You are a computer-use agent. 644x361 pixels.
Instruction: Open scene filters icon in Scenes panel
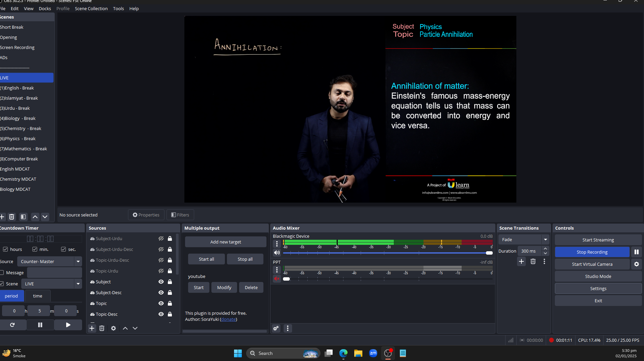point(23,217)
